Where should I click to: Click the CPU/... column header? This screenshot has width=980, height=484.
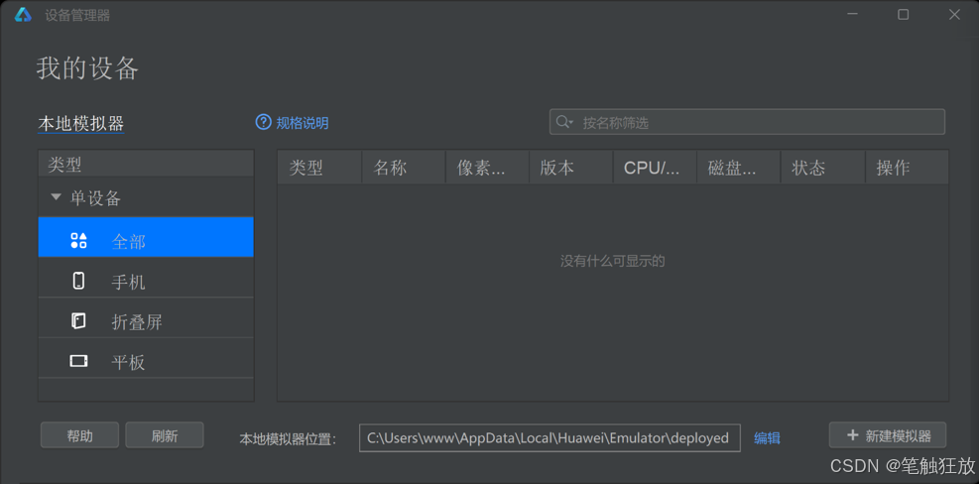click(x=656, y=168)
